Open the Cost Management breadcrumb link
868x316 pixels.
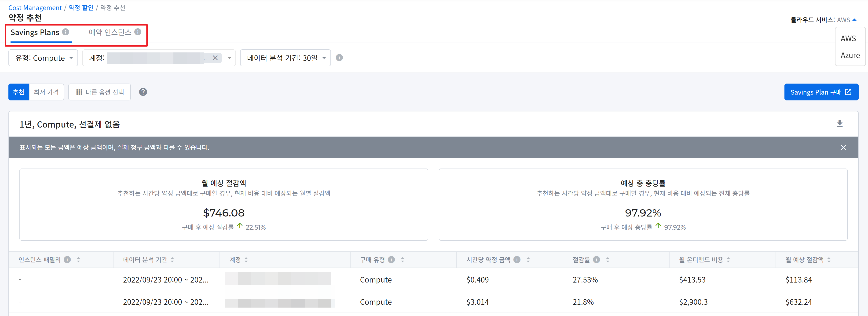pyautogui.click(x=35, y=7)
